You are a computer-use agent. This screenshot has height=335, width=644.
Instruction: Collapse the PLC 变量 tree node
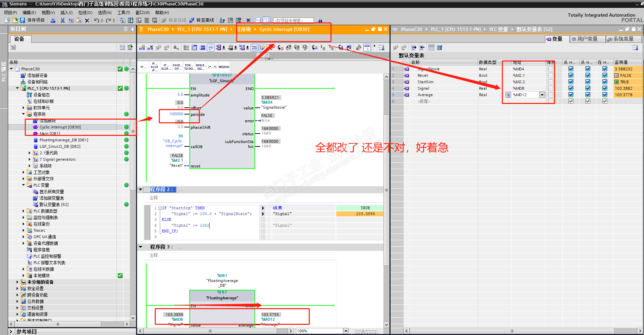pos(23,185)
